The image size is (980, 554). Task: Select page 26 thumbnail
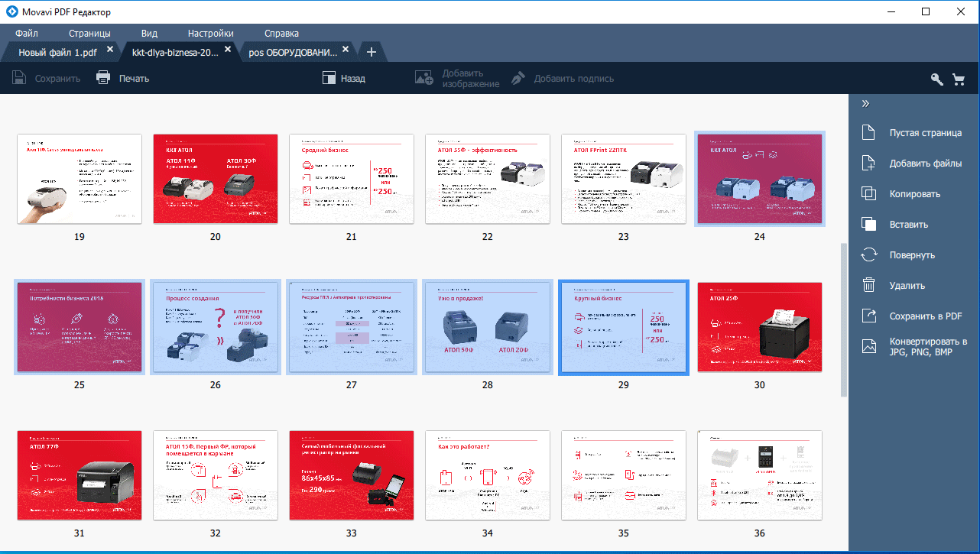pos(216,327)
